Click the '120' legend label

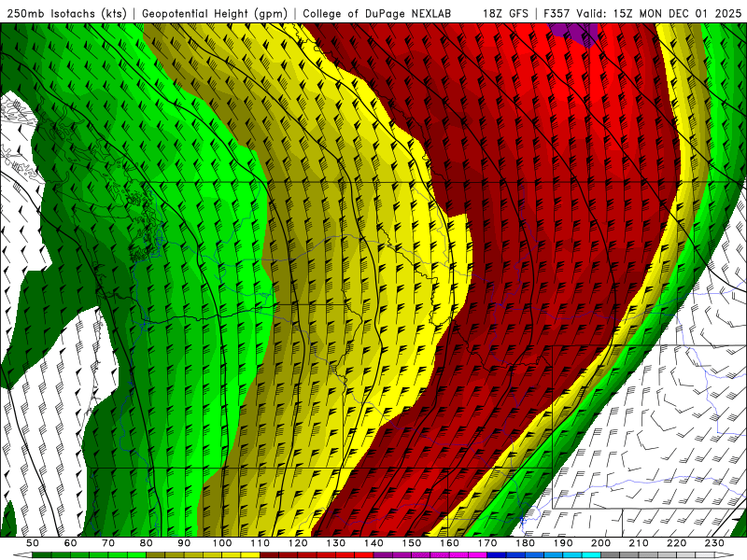(x=298, y=543)
